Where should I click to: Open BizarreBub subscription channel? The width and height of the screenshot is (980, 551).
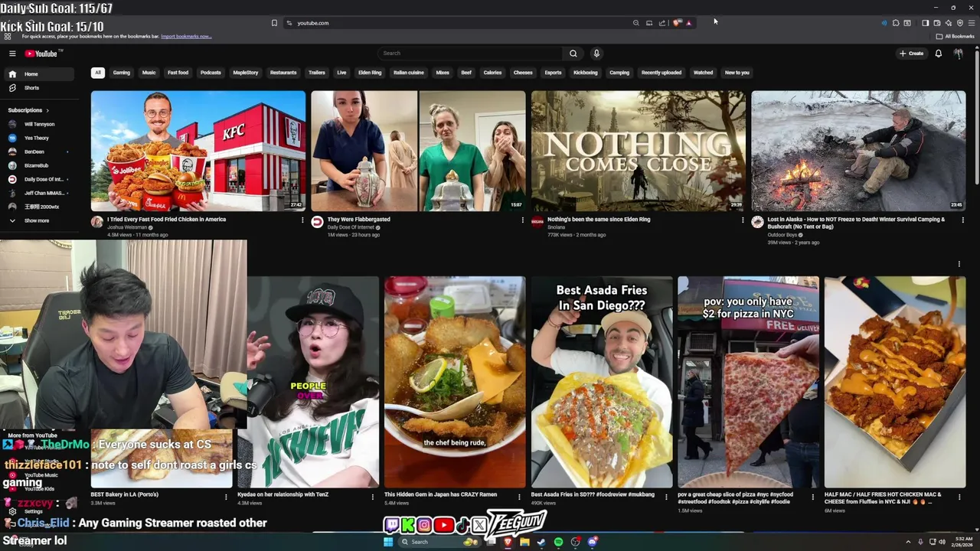click(38, 165)
